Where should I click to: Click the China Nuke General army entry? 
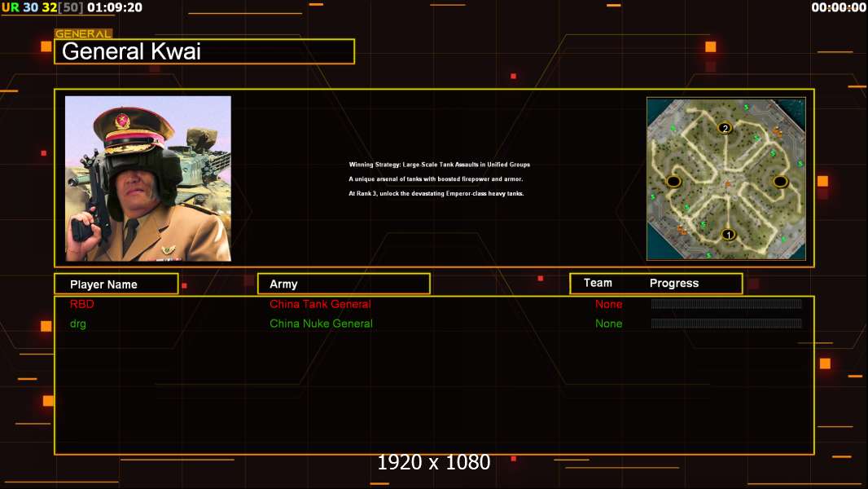click(321, 324)
